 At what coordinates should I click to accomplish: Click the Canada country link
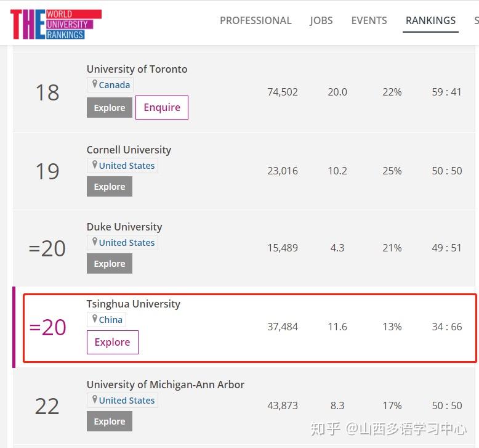tap(115, 85)
